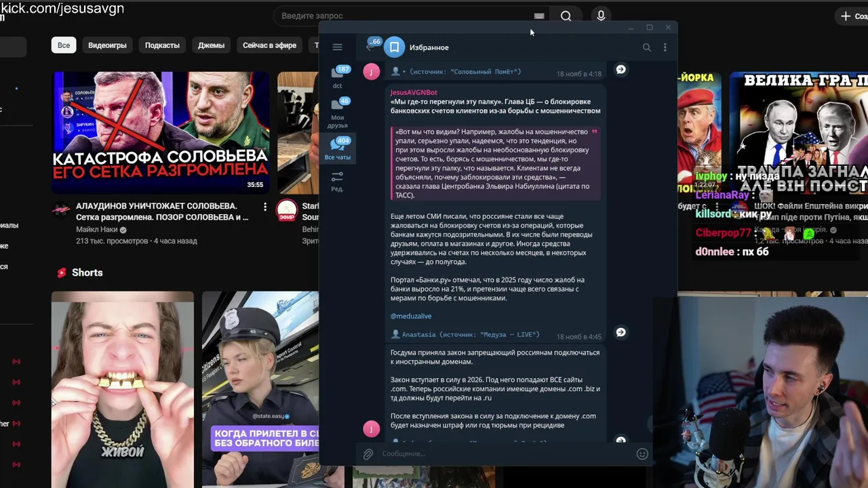Image resolution: width=868 pixels, height=488 pixels.
Task: Click the JesusAVGNBot sender name
Action: [414, 92]
